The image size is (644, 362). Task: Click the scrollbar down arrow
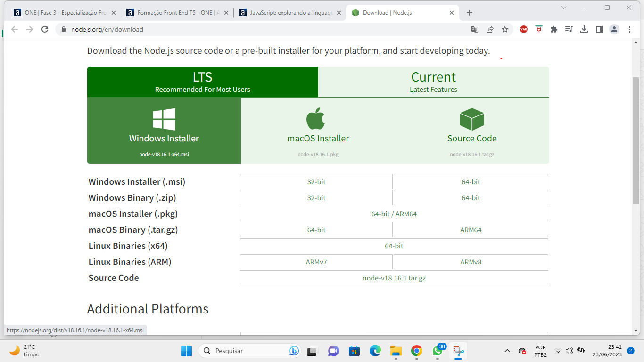pos(636,331)
